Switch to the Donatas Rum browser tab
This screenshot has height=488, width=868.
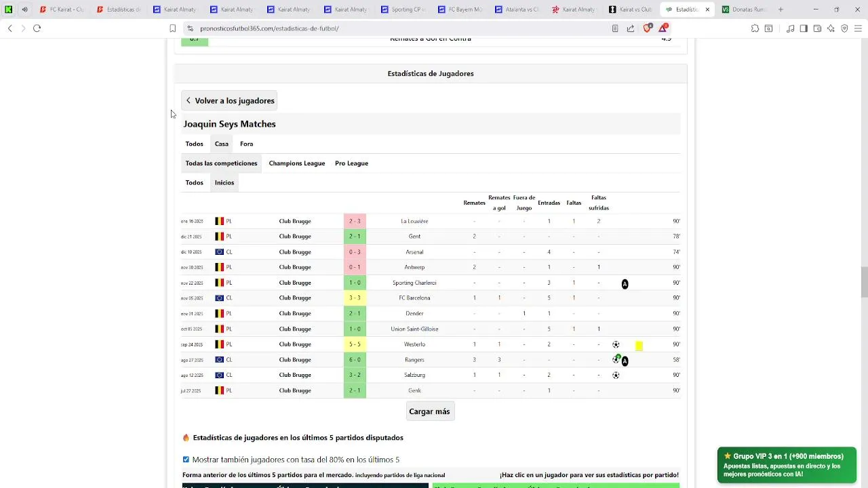tap(745, 9)
